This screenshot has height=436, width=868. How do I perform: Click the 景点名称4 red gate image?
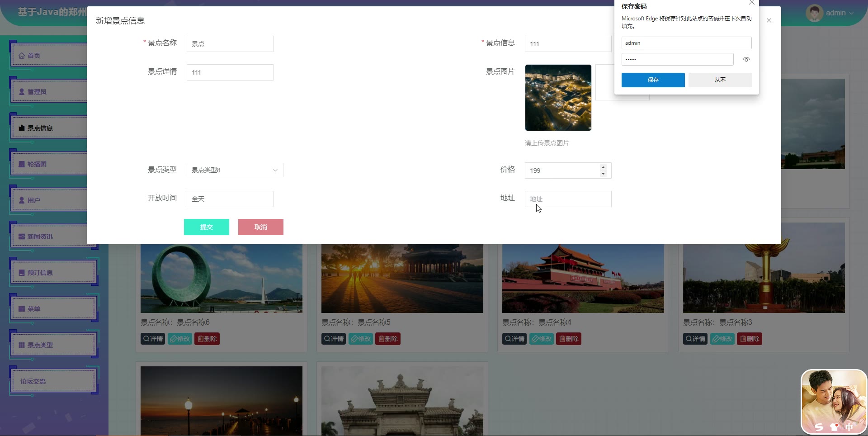tap(583, 279)
